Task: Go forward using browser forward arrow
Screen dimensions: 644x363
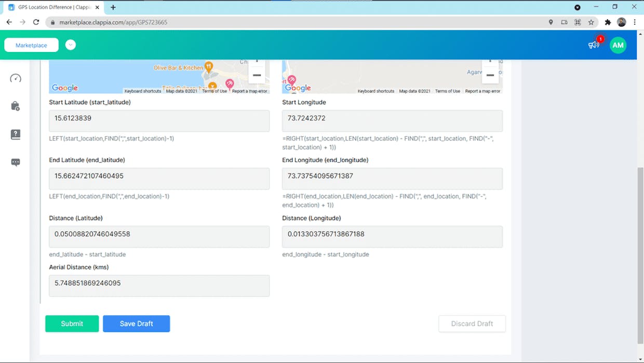Action: 22,22
